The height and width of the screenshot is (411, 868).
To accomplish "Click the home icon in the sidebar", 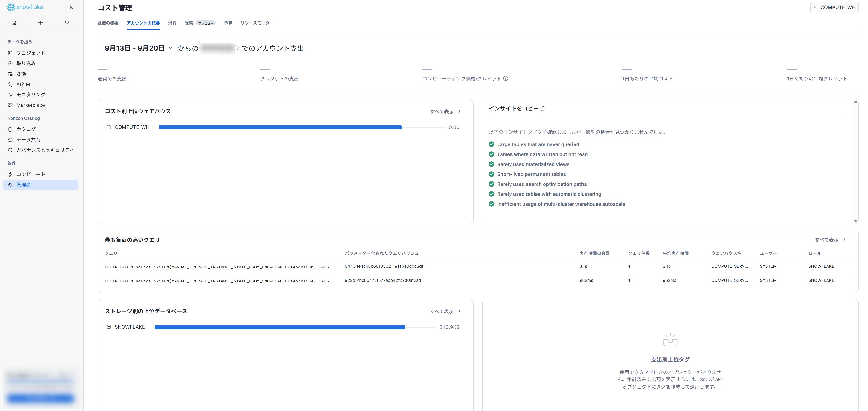I will pyautogui.click(x=14, y=23).
